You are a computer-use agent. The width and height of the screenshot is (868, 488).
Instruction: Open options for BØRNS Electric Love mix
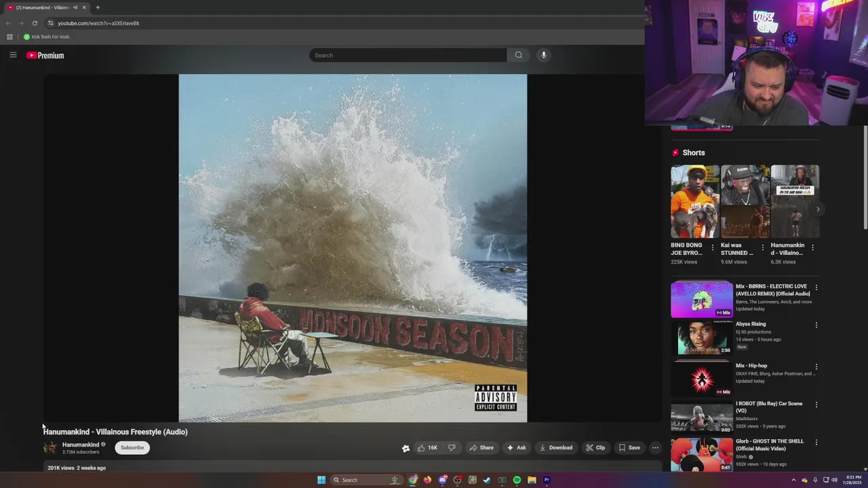816,287
